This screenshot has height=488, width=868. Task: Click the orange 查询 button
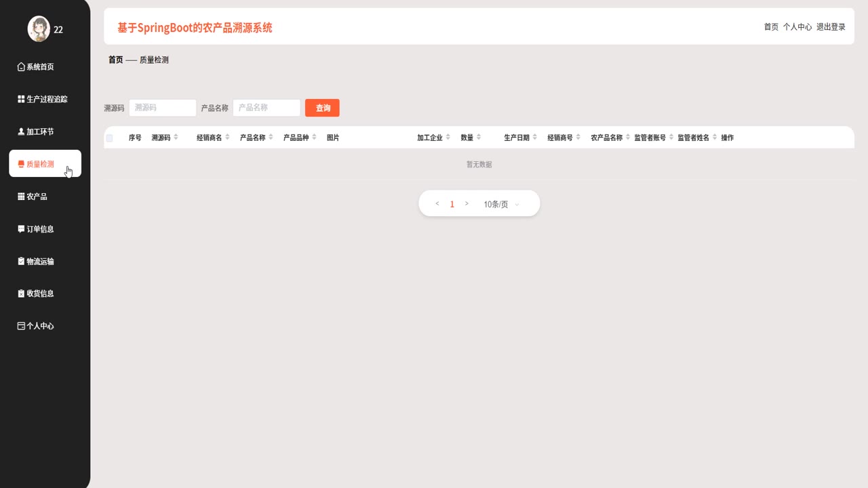[322, 108]
